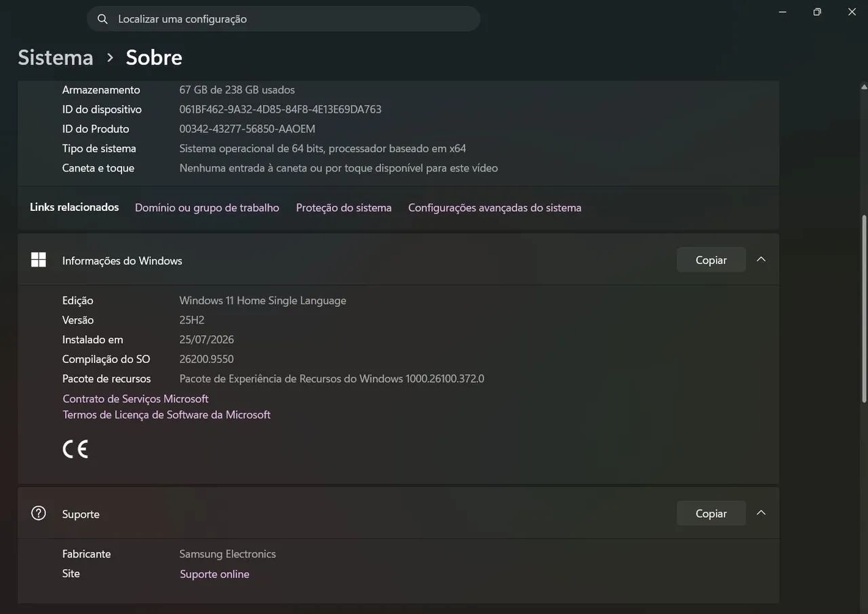
Task: Click the ID do dispositivo value 061BF462-9A32
Action: click(x=280, y=109)
